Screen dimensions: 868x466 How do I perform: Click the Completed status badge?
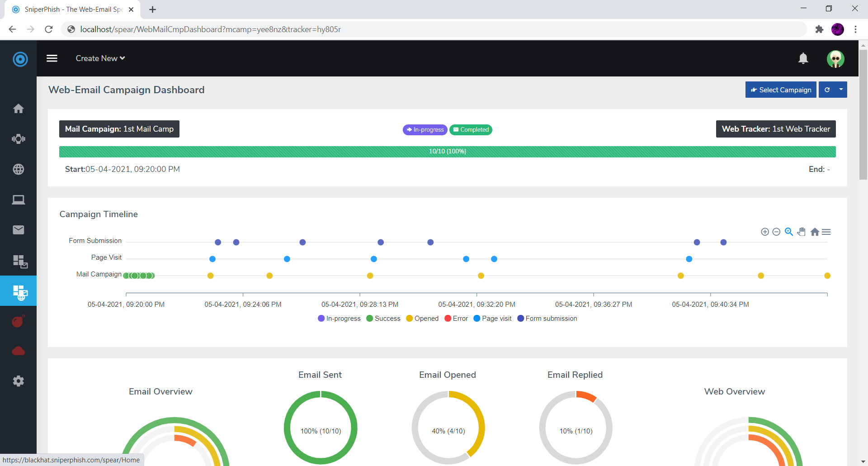pos(471,130)
